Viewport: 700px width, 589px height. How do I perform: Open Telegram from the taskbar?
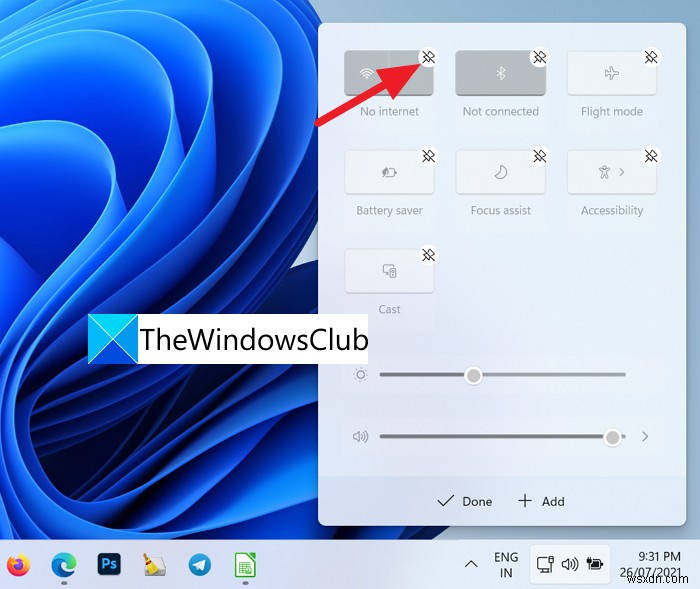coord(199,565)
